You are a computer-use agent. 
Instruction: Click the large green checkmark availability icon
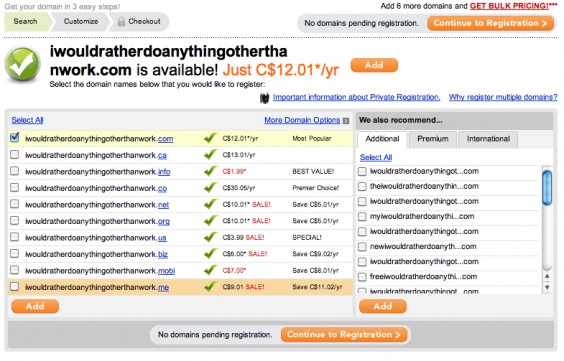(22, 65)
